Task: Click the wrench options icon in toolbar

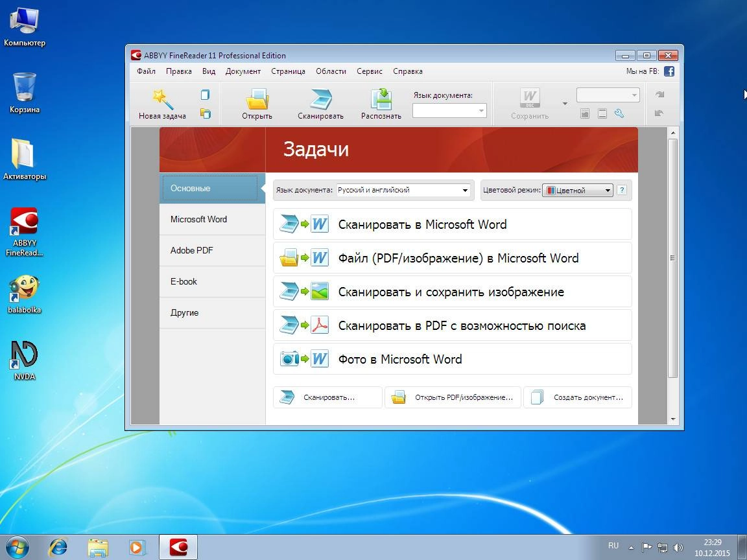Action: pos(619,113)
